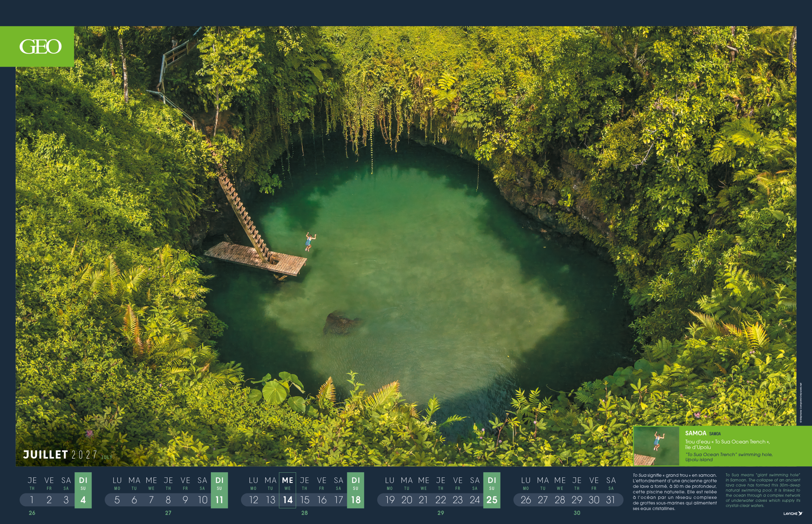The height and width of the screenshot is (524, 812).
Task: Click the person jumping into the pool
Action: click(309, 242)
